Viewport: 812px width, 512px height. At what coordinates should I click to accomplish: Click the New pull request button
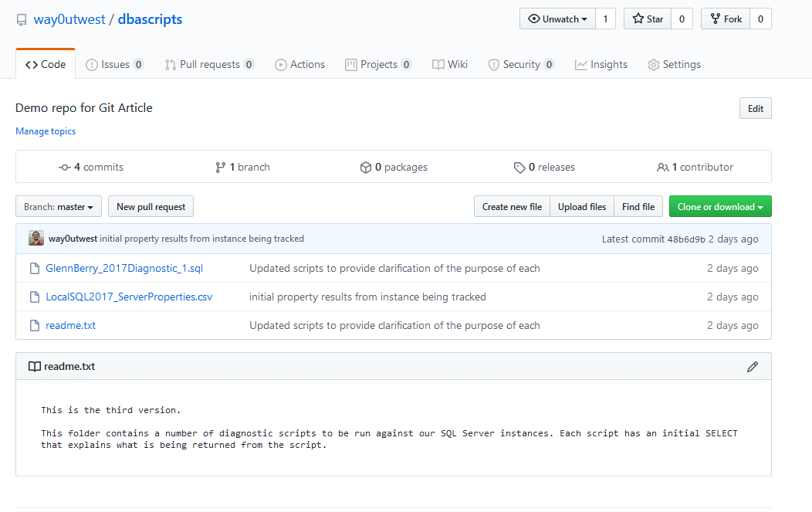151,207
